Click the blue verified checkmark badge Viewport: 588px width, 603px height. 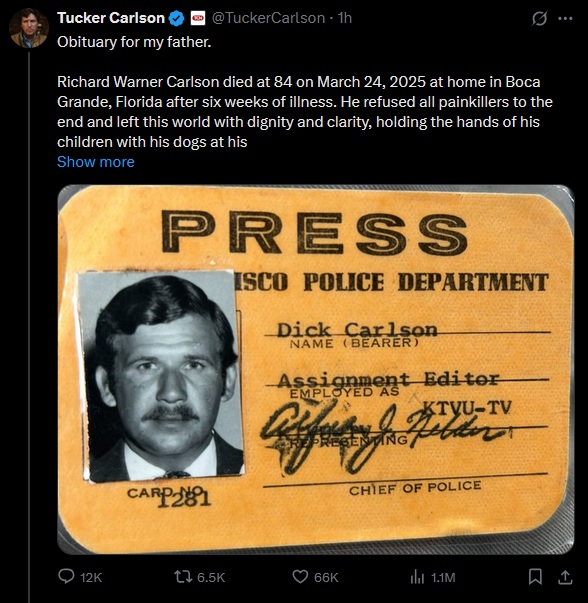[x=177, y=18]
